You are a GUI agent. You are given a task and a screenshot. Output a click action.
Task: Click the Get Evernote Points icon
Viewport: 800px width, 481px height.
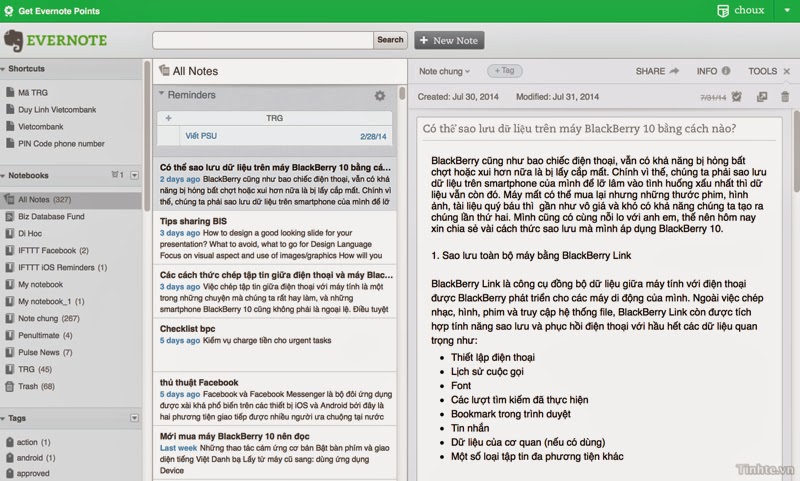coord(9,11)
